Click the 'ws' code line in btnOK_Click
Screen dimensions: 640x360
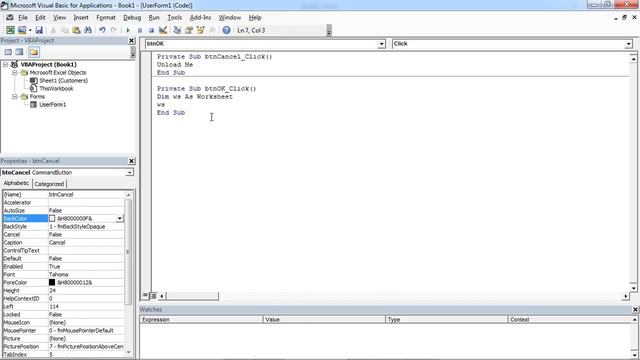[161, 104]
